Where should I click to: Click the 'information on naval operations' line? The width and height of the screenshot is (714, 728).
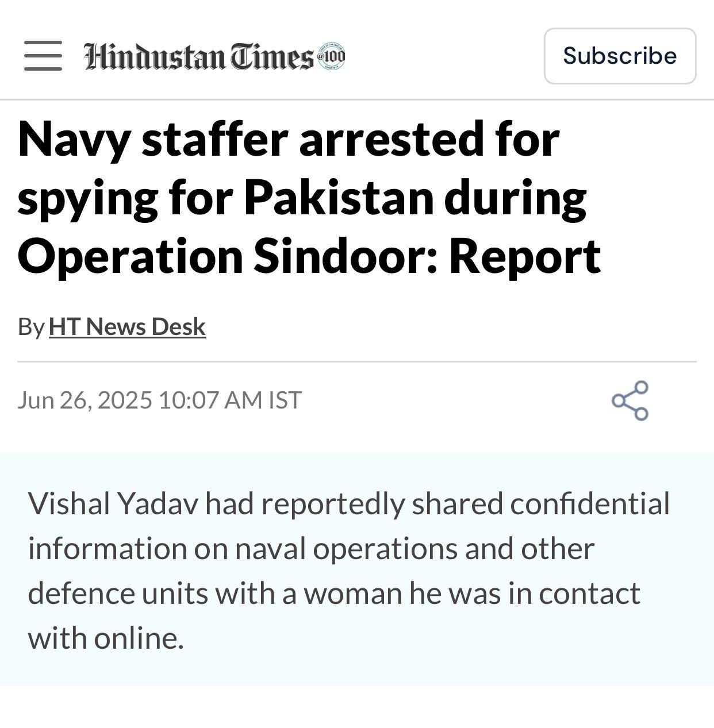pyautogui.click(x=244, y=548)
